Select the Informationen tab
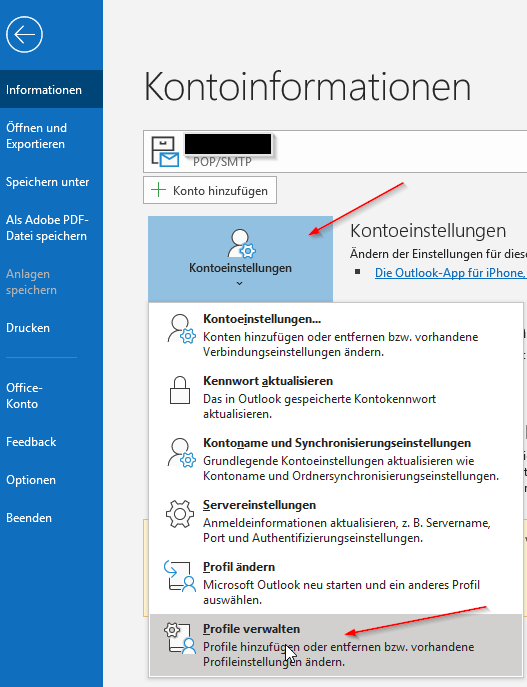This screenshot has height=687, width=527. click(51, 89)
